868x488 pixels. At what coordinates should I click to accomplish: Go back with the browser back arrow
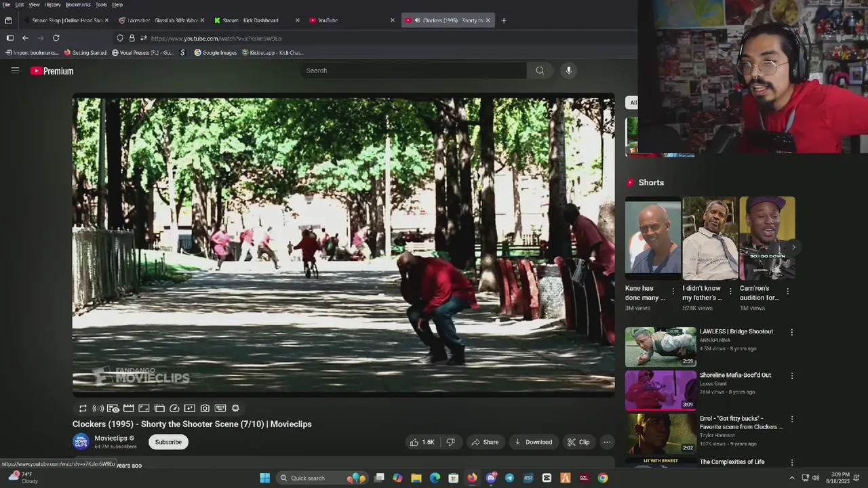[x=25, y=38]
